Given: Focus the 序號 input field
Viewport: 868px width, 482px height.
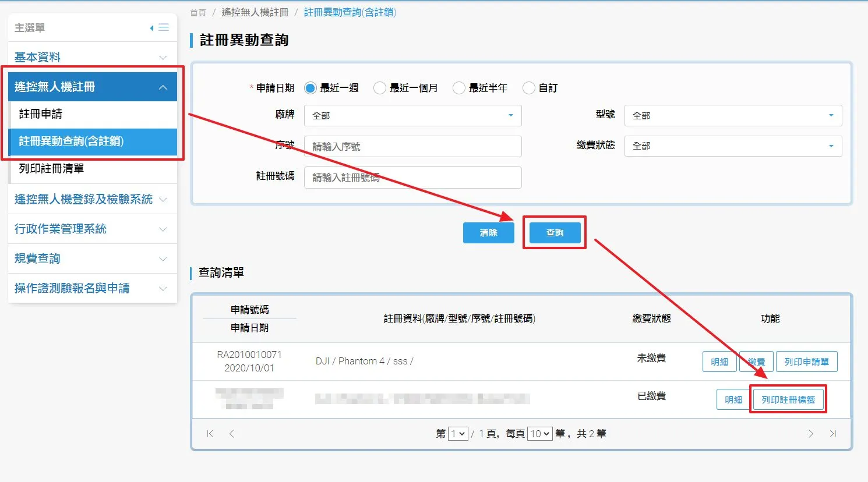Looking at the screenshot, I should (412, 147).
